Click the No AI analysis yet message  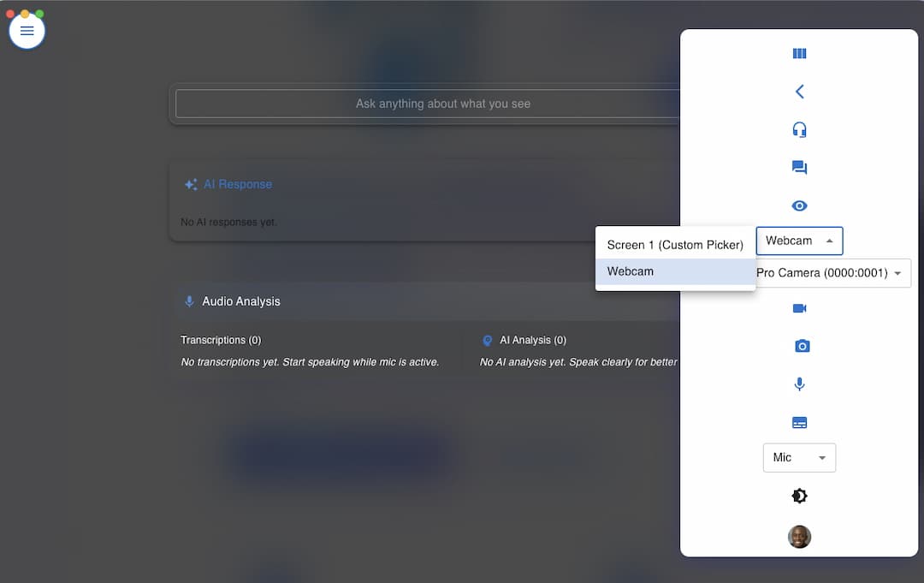click(x=578, y=362)
